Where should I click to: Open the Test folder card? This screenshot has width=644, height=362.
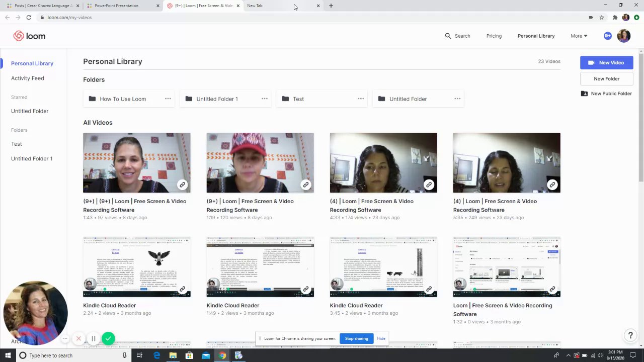pos(322,99)
